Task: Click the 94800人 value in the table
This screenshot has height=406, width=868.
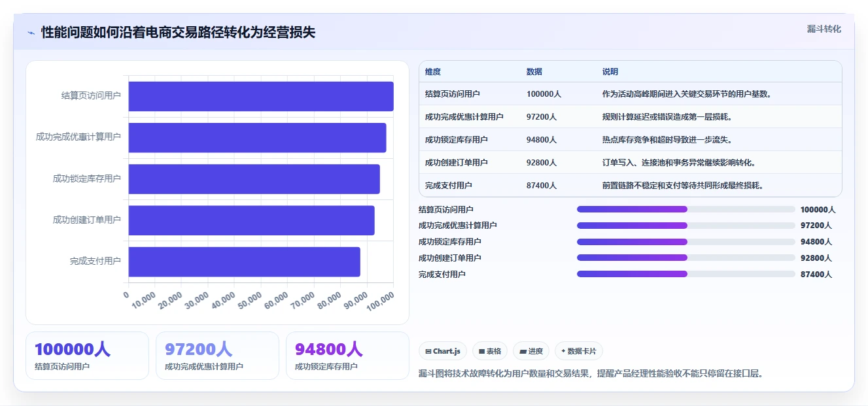Action: (x=542, y=140)
